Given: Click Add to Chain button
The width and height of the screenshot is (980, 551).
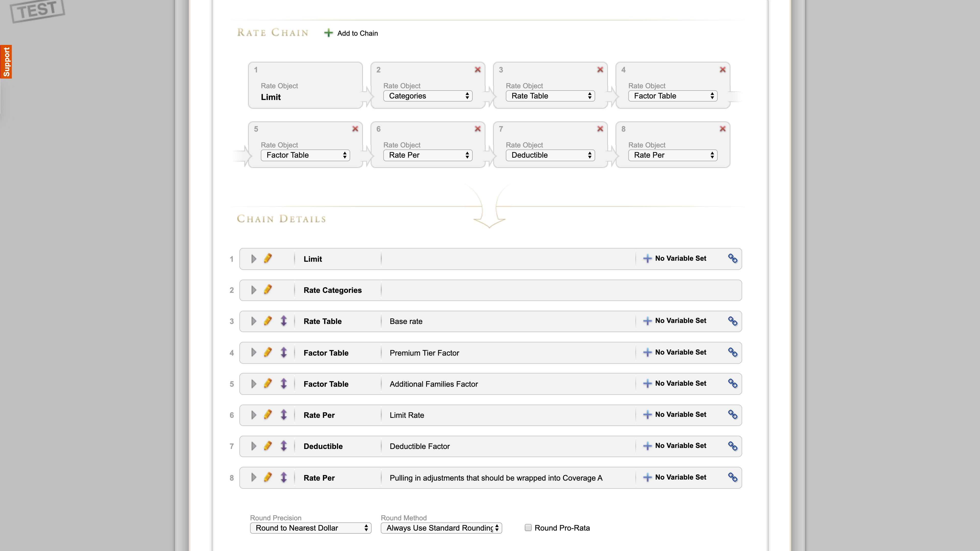Looking at the screenshot, I should click(351, 33).
